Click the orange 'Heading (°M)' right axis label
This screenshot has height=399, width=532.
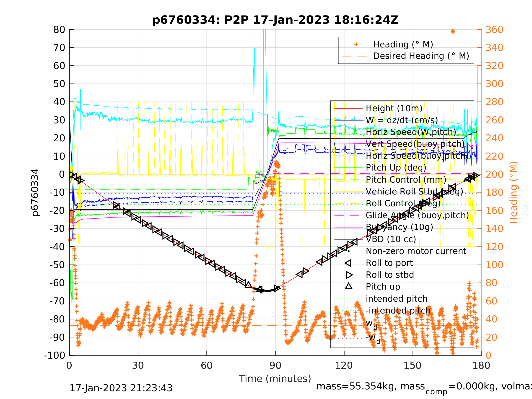514,192
